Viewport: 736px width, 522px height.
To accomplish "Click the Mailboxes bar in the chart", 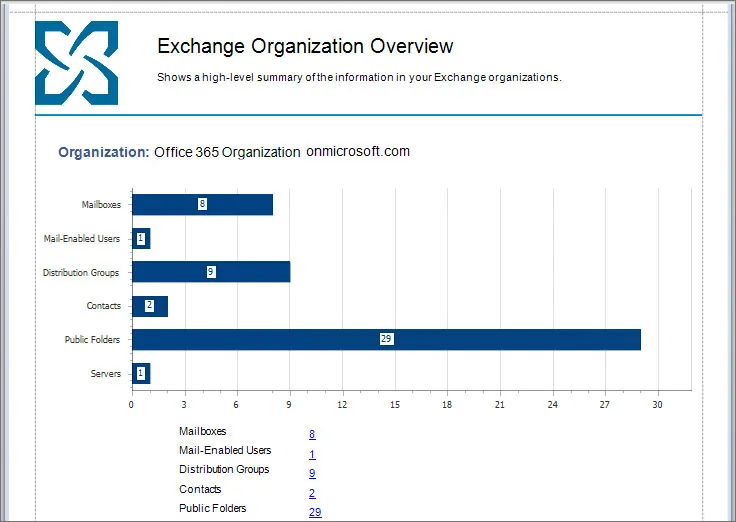I will (x=202, y=205).
